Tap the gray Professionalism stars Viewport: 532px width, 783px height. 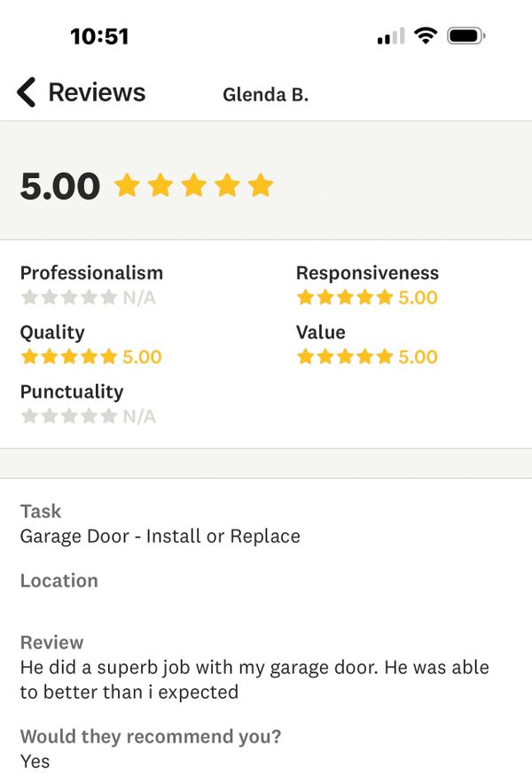[x=69, y=298]
